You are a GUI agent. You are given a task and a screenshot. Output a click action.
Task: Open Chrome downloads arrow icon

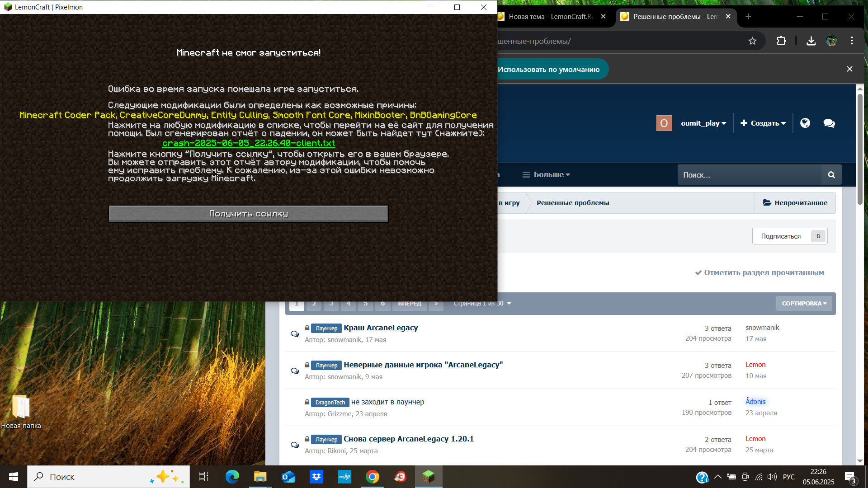click(x=811, y=41)
